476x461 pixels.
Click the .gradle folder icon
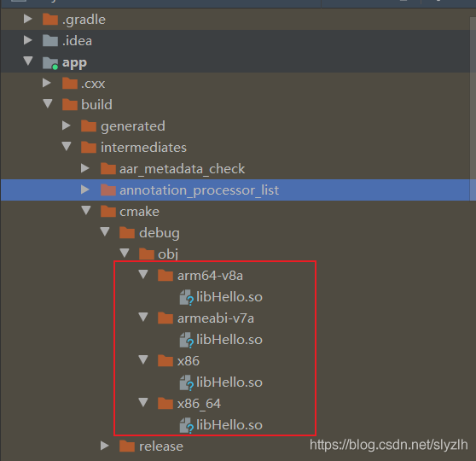50,19
